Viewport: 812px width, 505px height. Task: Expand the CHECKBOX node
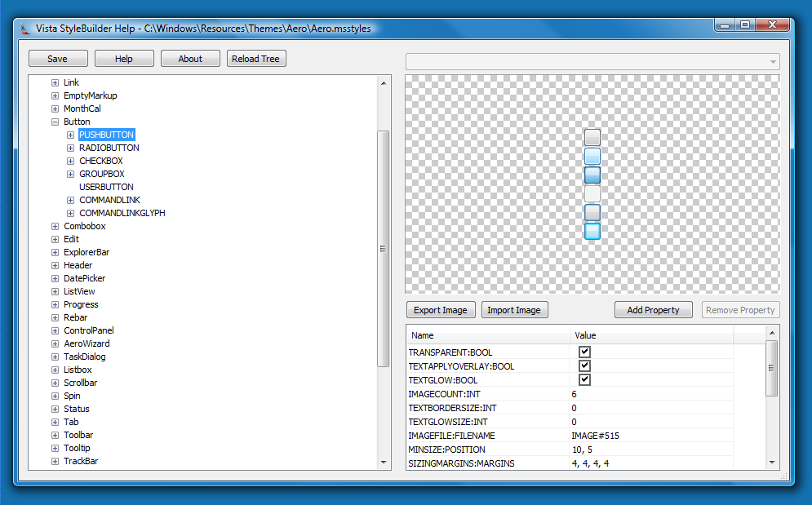70,161
